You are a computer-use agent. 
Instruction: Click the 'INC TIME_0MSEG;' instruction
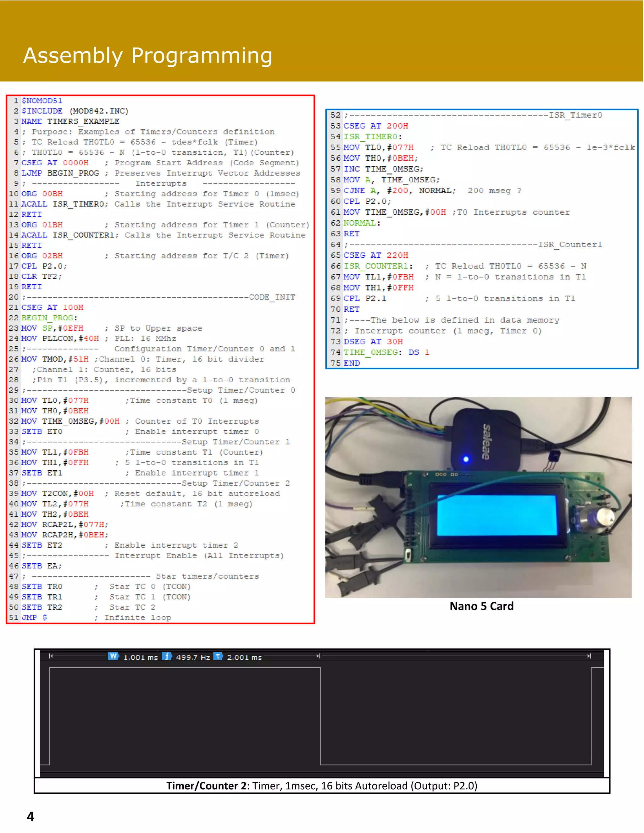pos(383,169)
